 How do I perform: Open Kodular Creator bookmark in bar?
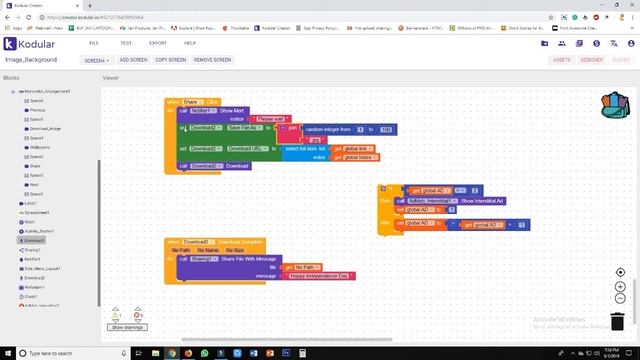click(x=272, y=28)
